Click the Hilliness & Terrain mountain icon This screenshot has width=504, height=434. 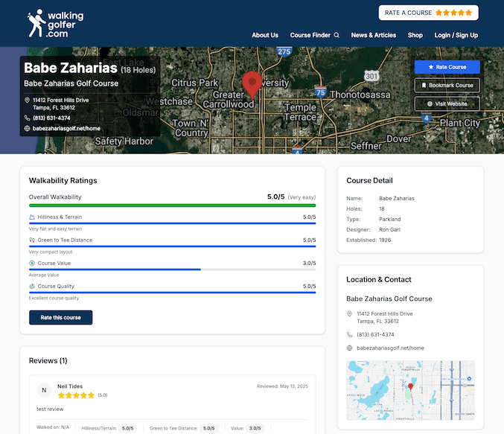point(32,217)
